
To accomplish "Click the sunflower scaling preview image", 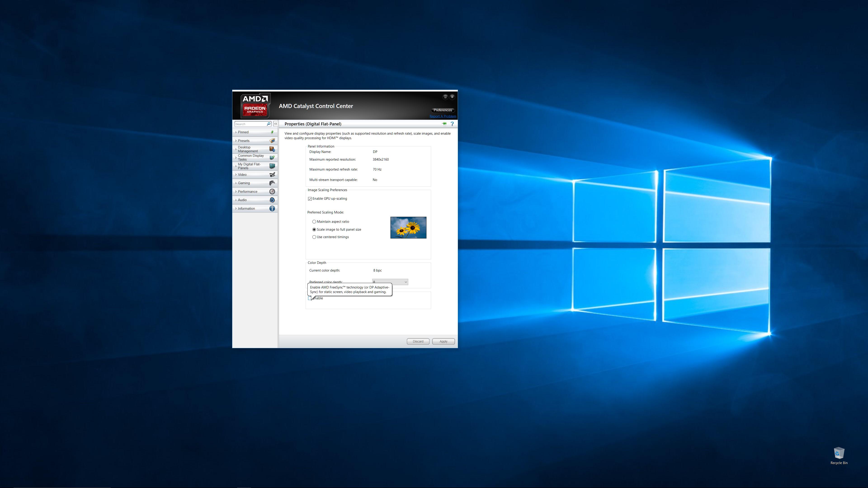I will [408, 228].
